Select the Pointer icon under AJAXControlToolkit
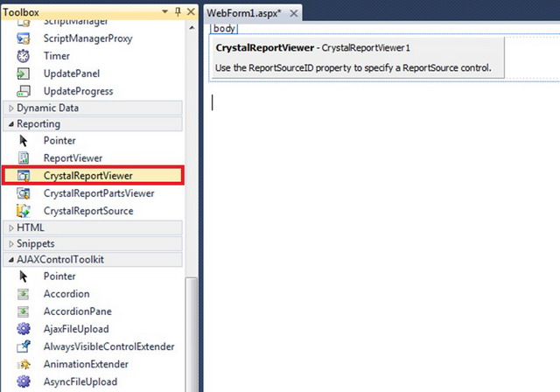Viewport: 560px width, 392px height. [x=24, y=276]
